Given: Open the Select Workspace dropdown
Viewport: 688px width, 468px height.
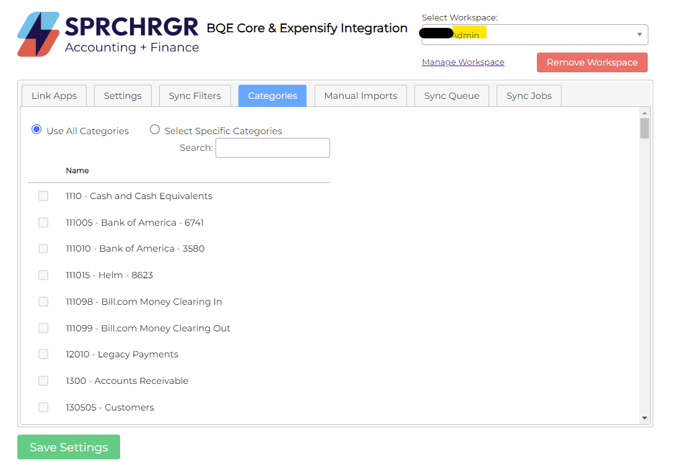Looking at the screenshot, I should pyautogui.click(x=534, y=34).
